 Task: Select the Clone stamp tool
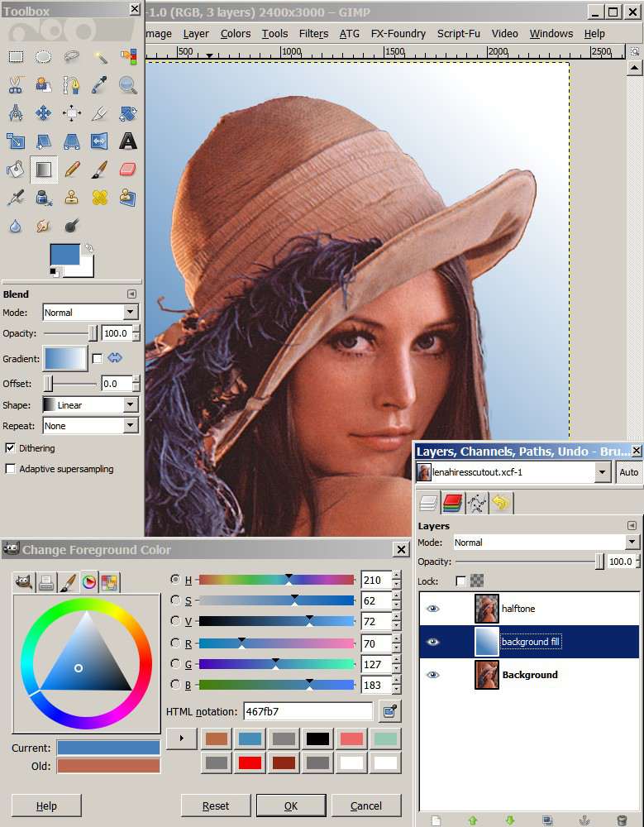[72, 198]
